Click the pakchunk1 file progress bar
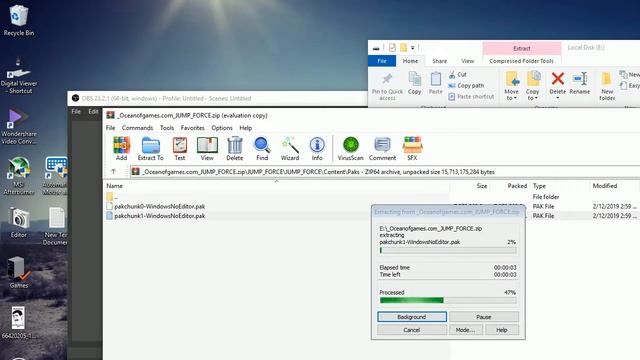Image resolution: width=640 pixels, height=360 pixels. coord(448,250)
